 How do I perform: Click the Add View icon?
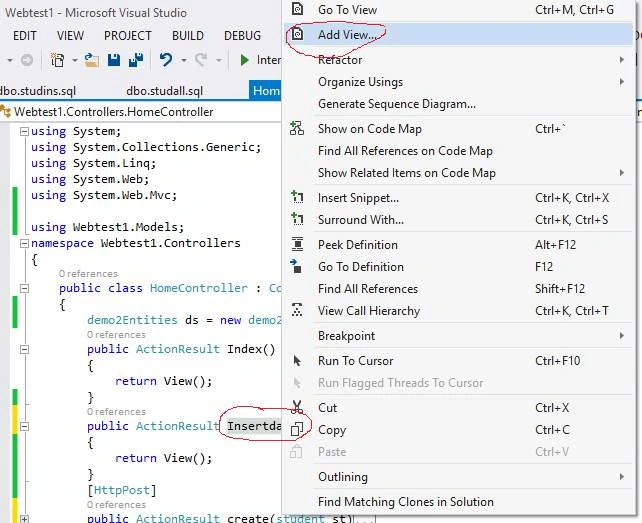tap(298, 34)
